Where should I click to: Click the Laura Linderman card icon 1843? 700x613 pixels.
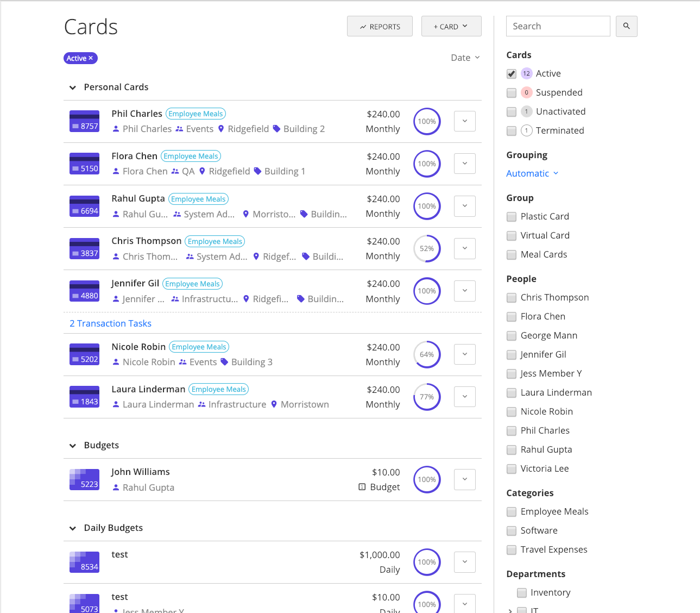(x=84, y=397)
